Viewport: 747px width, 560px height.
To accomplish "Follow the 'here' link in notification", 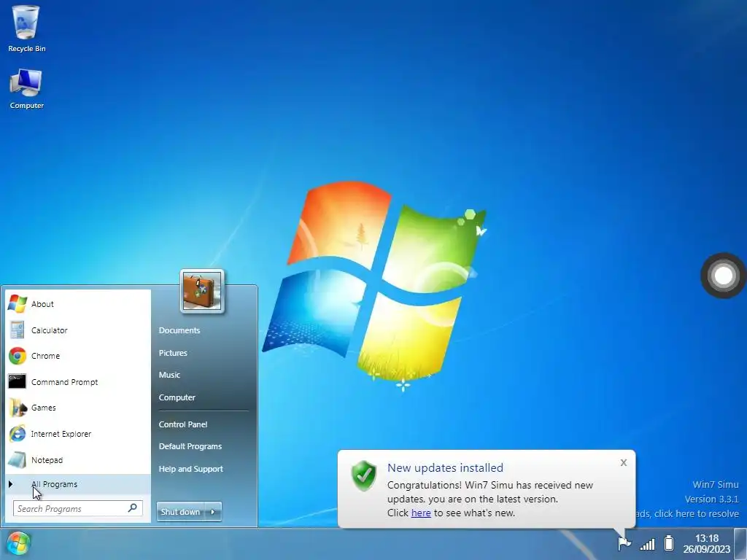I will coord(421,513).
